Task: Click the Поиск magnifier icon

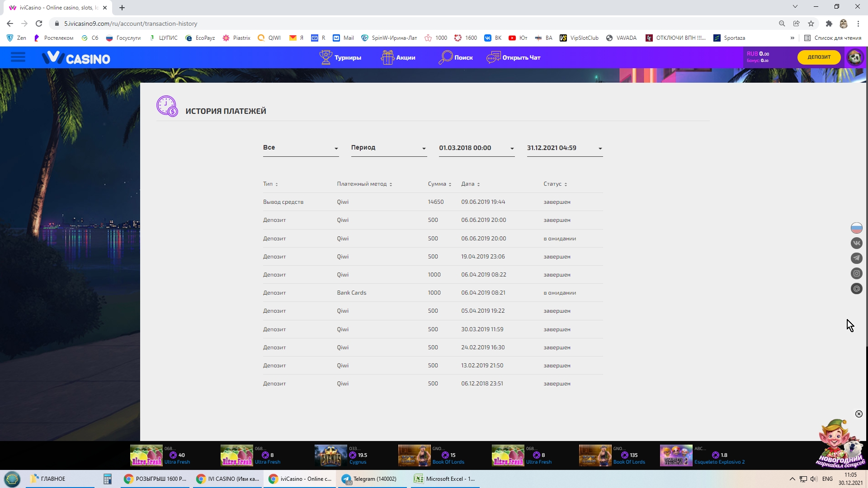Action: [445, 57]
